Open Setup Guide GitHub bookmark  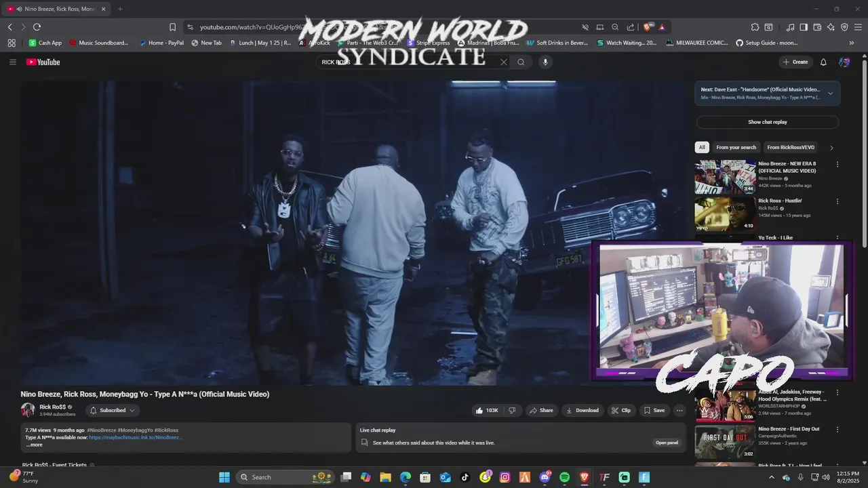[766, 43]
